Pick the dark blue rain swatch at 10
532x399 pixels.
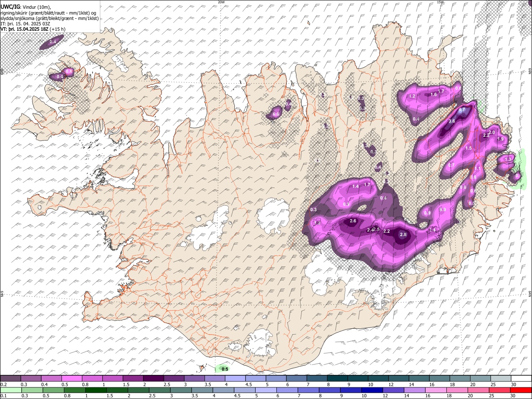click(372, 390)
